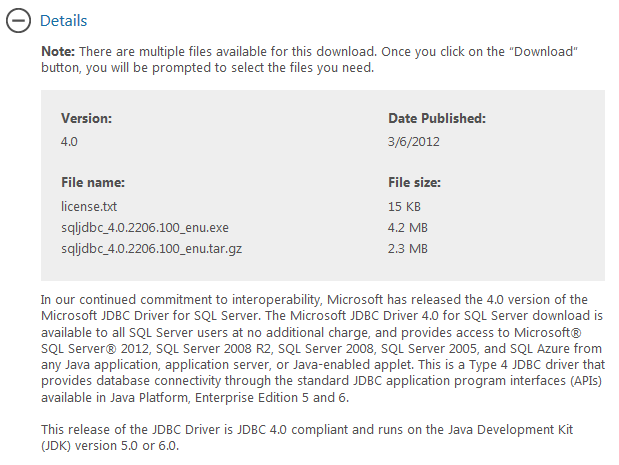Image resolution: width=619 pixels, height=465 pixels.
Task: Click the JDBC 4.0 compliant release paragraph
Action: (307, 437)
